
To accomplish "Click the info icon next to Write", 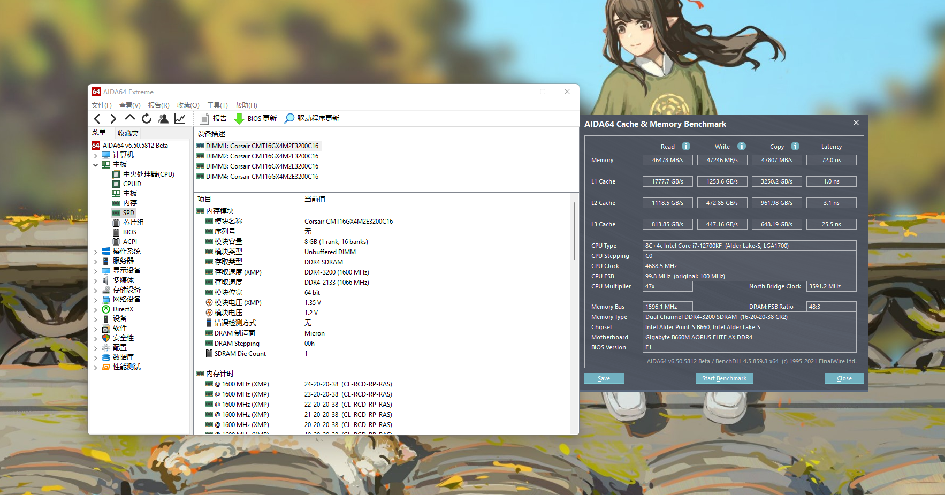I will (740, 146).
